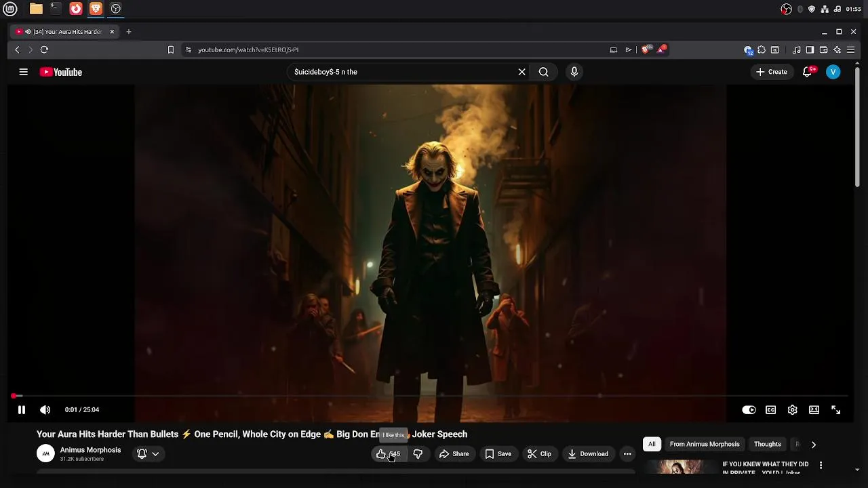
Task: Open cast to device icon in address bar
Action: [x=613, y=49]
